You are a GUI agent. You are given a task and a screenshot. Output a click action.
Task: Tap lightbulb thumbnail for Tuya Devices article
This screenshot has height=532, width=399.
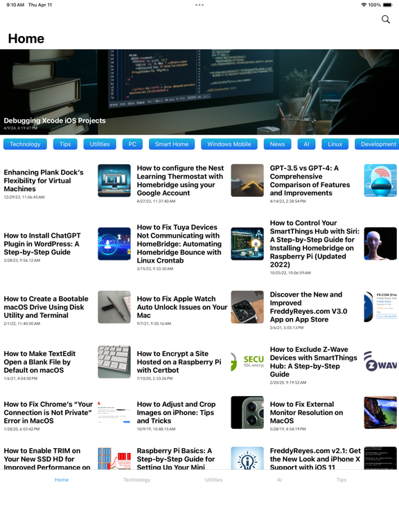[247, 244]
